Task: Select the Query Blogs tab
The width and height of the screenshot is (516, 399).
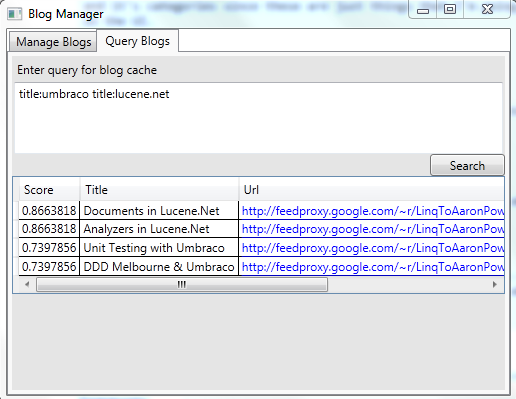Action: tap(137, 41)
